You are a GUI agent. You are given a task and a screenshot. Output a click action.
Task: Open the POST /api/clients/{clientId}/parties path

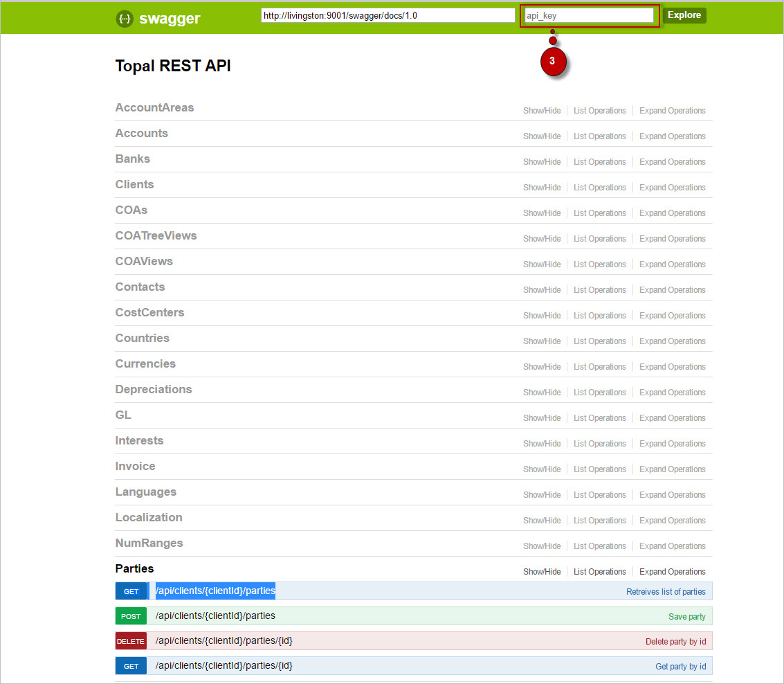click(x=215, y=616)
